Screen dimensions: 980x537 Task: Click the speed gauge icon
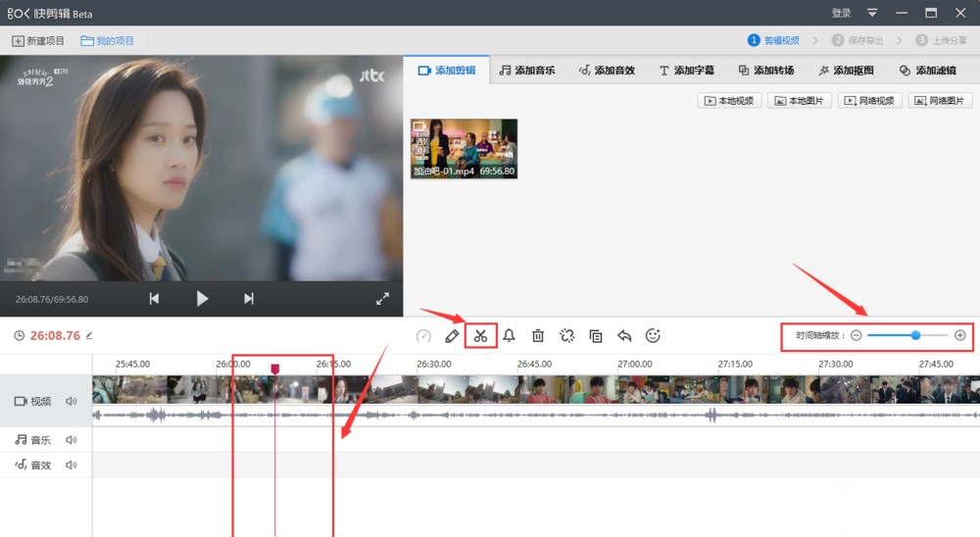pyautogui.click(x=423, y=336)
